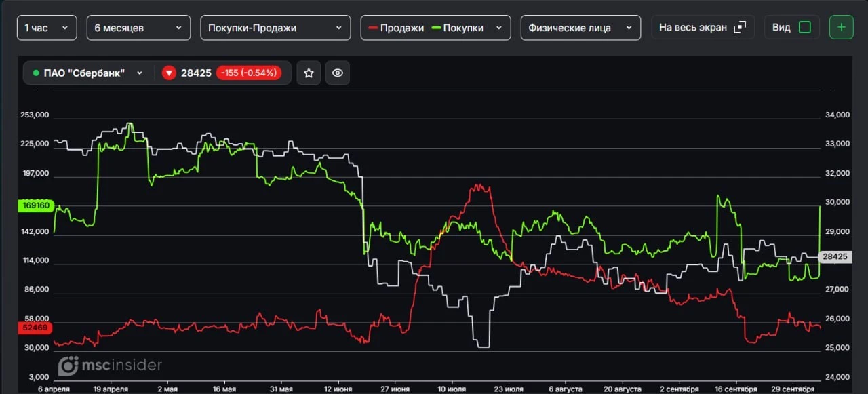Click the red "52469" value label
Screen dimensions: 868x394
(37, 328)
